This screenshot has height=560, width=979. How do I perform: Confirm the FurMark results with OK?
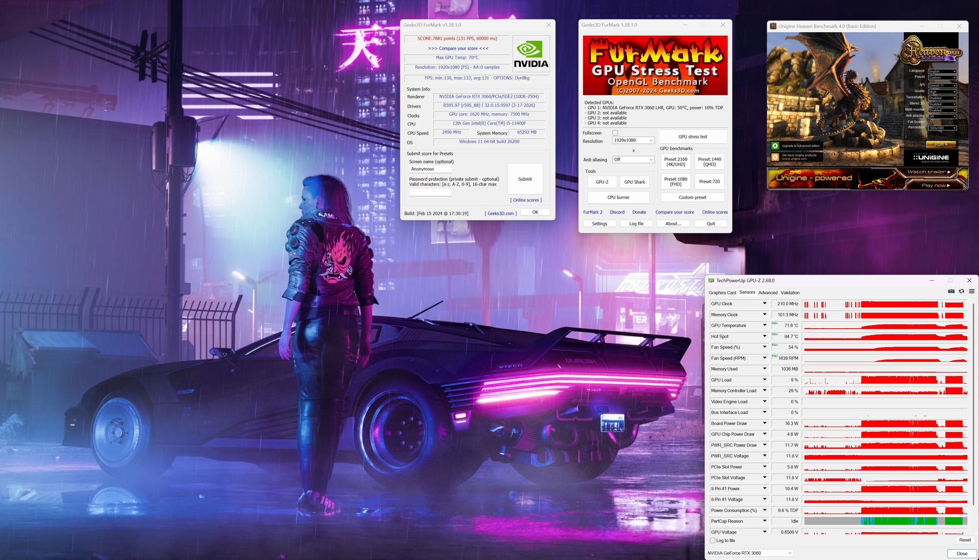pos(535,212)
